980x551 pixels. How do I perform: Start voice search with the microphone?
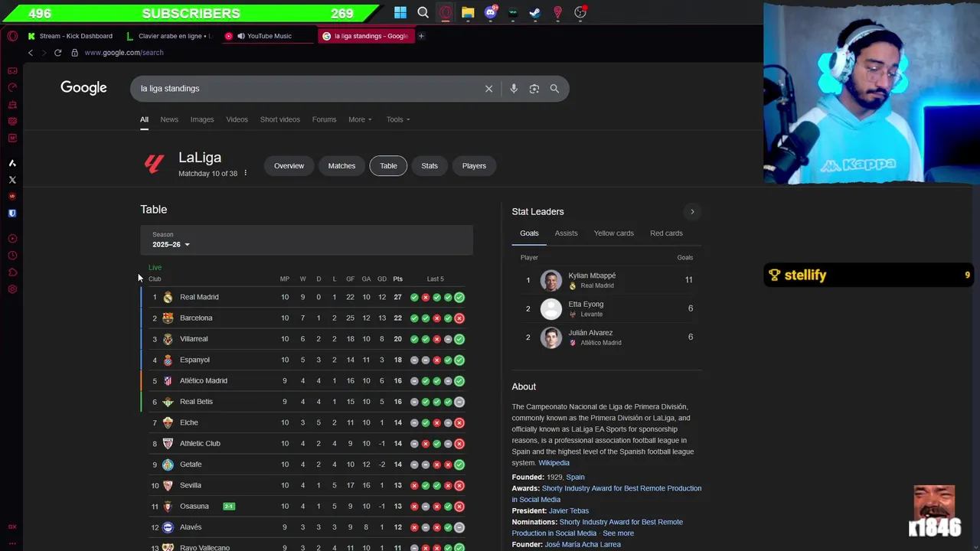(514, 89)
